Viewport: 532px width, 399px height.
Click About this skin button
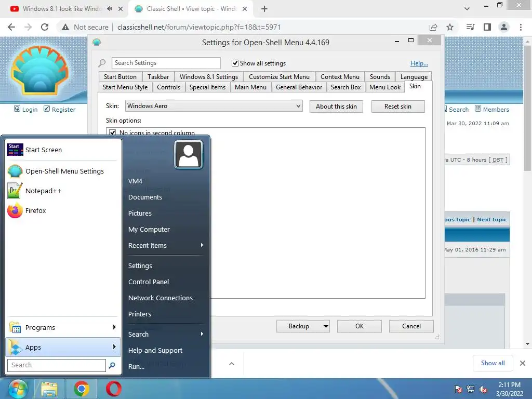336,107
